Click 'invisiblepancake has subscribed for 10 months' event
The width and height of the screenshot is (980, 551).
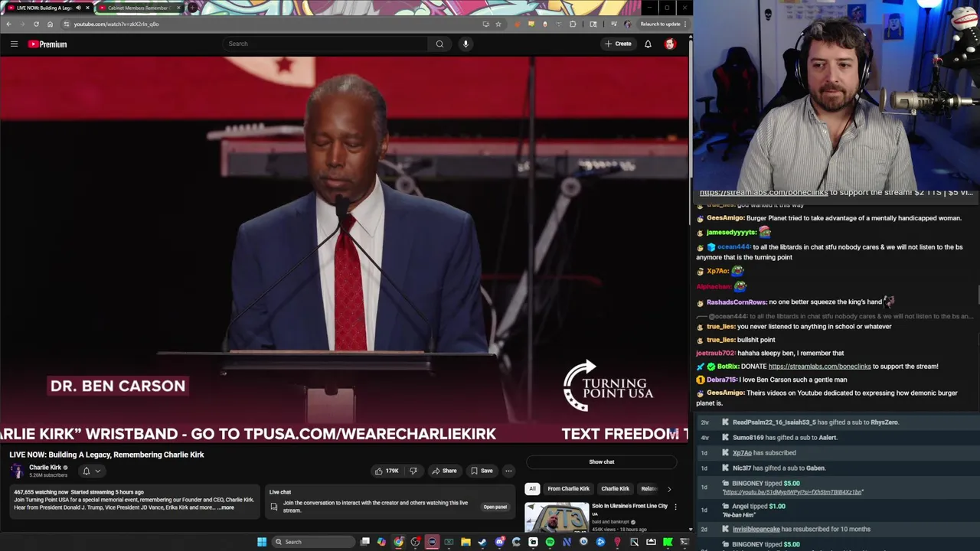801,530
